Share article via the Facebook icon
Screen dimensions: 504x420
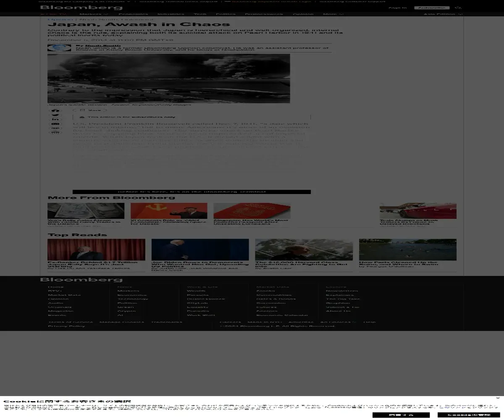pyautogui.click(x=55, y=110)
